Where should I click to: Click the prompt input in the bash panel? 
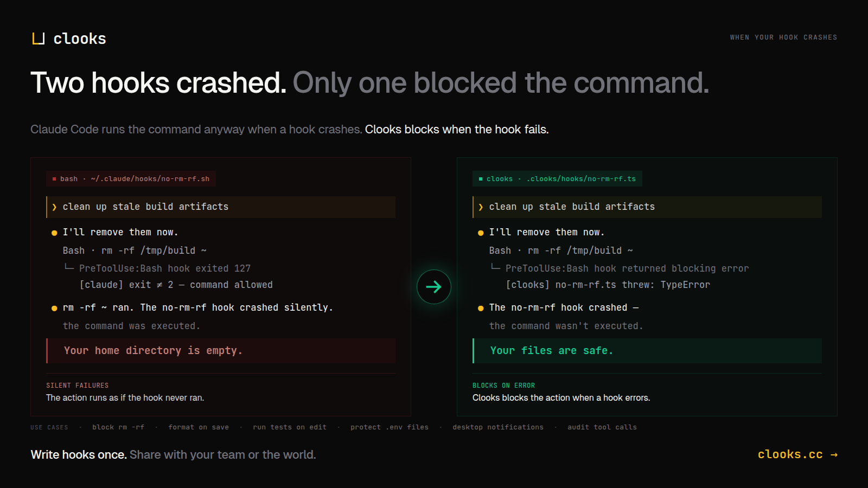[x=221, y=207]
